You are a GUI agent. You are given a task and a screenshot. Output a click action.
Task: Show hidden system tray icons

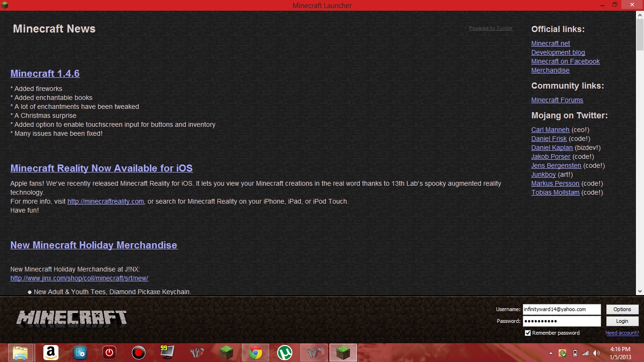click(551, 353)
